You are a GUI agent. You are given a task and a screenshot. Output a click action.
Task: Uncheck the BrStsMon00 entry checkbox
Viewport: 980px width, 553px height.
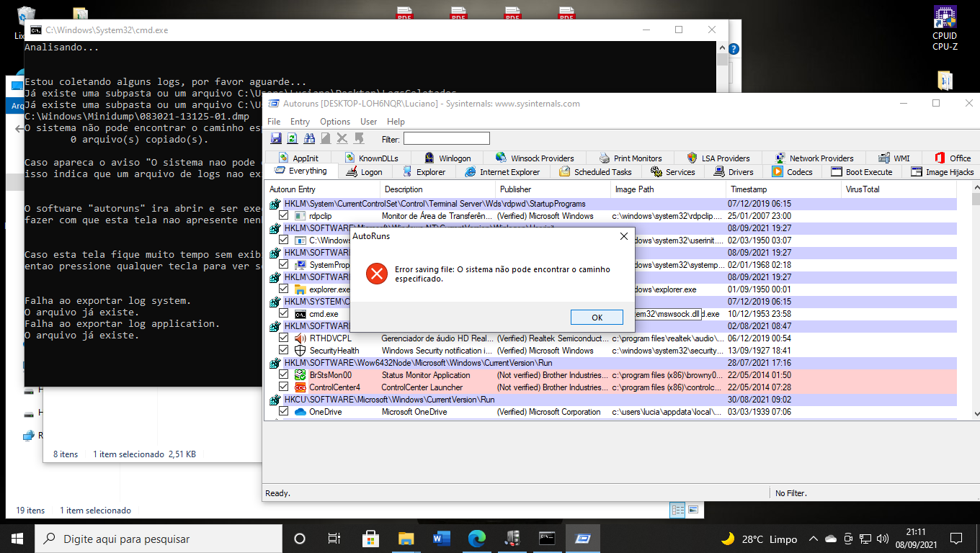coord(284,375)
